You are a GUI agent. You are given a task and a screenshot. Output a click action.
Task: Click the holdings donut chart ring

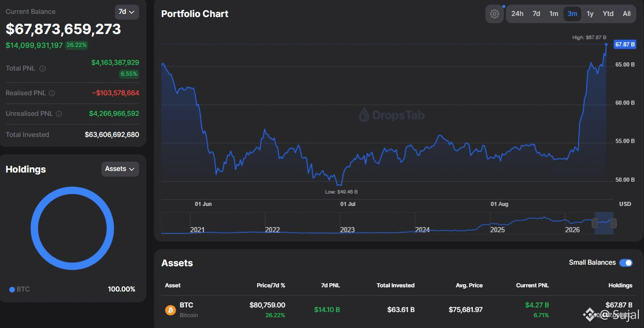point(72,228)
